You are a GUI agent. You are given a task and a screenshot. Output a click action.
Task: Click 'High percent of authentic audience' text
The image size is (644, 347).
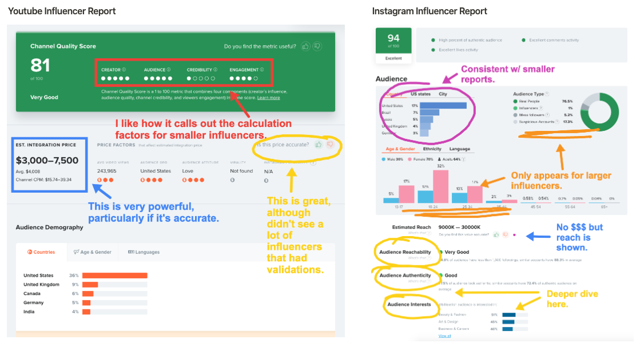click(x=470, y=40)
